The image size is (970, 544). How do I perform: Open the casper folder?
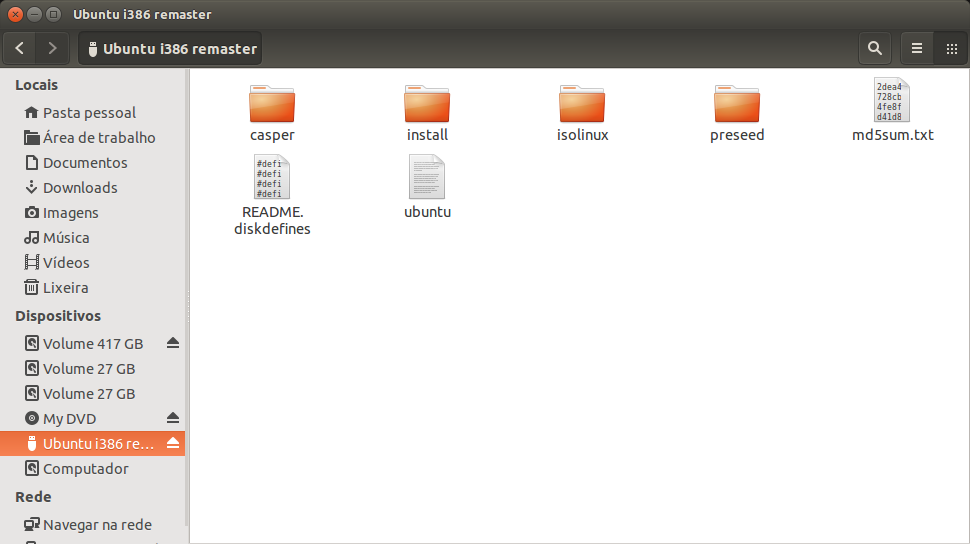point(272,103)
